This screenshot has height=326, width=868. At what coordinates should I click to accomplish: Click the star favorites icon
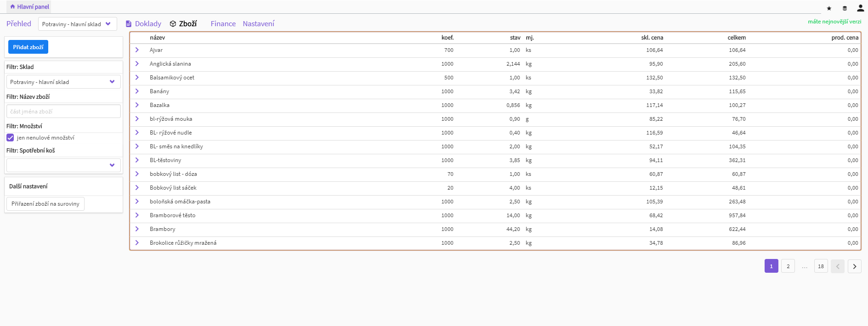tap(829, 8)
